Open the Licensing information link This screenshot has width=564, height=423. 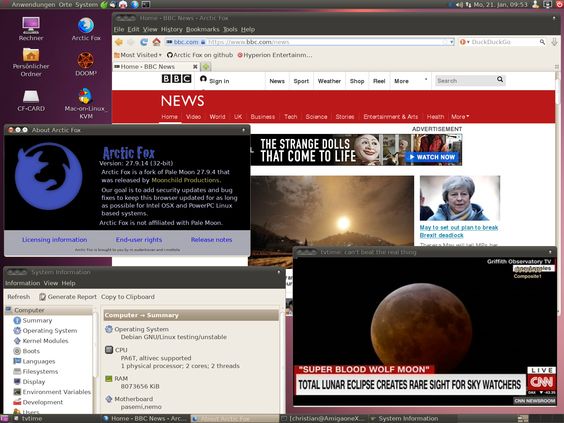click(54, 240)
